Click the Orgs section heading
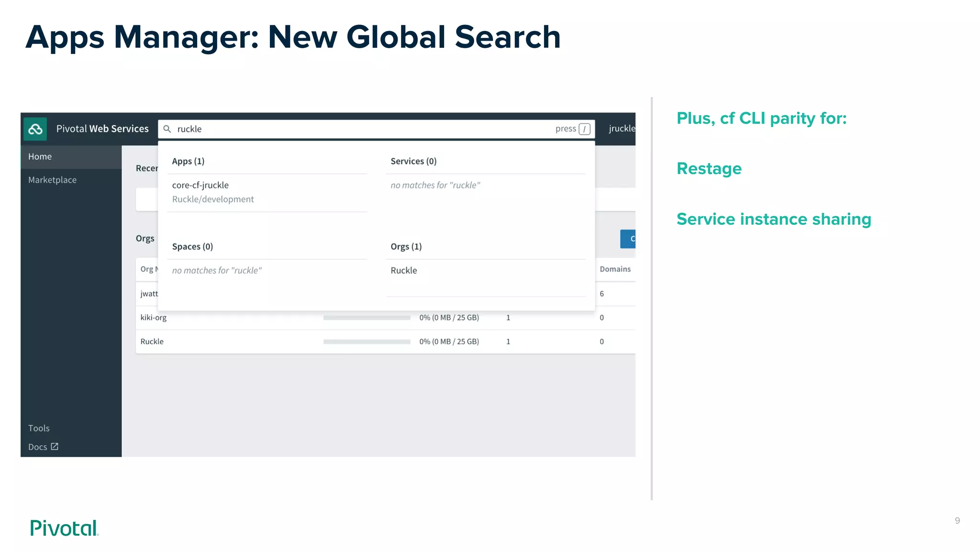This screenshot has height=551, width=980. point(145,238)
